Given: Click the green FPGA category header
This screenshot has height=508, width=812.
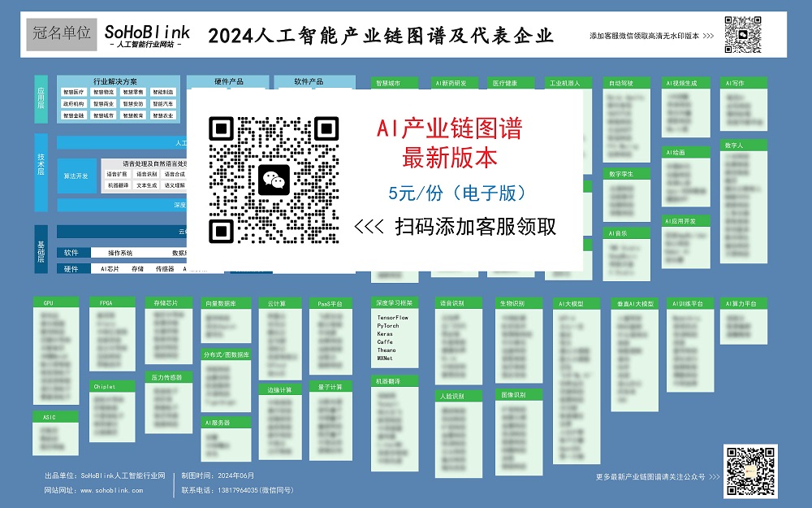Looking at the screenshot, I should pyautogui.click(x=112, y=302).
